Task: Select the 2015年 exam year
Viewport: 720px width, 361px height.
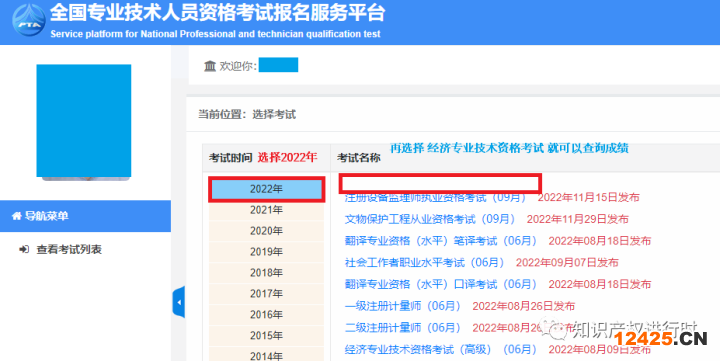Action: click(x=266, y=335)
